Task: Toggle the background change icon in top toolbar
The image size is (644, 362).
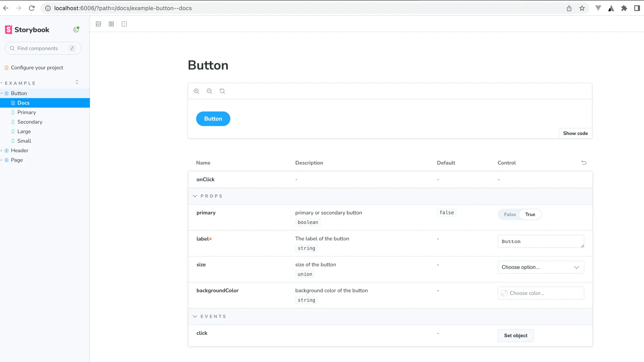Action: [x=98, y=24]
